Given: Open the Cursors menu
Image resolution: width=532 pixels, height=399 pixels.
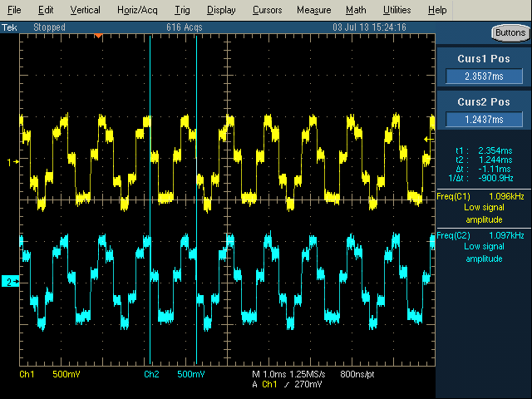Looking at the screenshot, I should [267, 10].
